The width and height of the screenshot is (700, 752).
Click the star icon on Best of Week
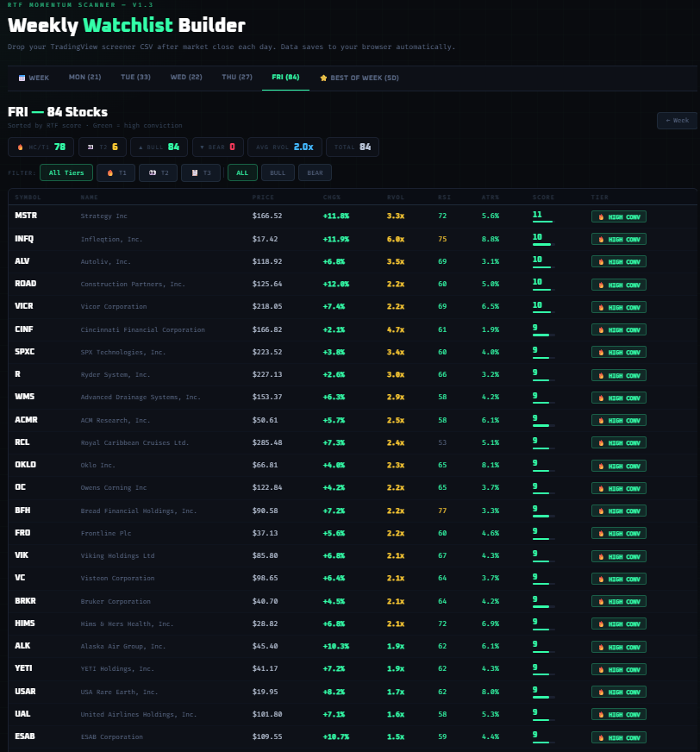click(x=323, y=78)
